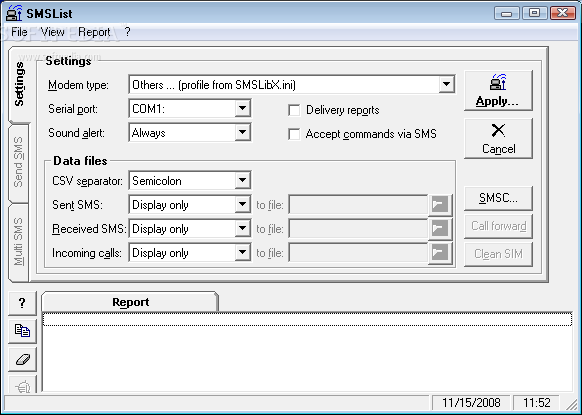The image size is (582, 415).
Task: Expand the Received SMS Display only dropdown
Action: coord(242,229)
